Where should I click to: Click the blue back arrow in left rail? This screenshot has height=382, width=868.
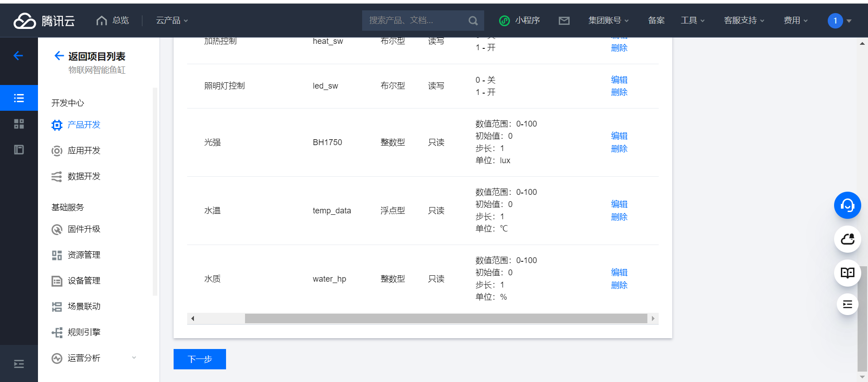19,56
